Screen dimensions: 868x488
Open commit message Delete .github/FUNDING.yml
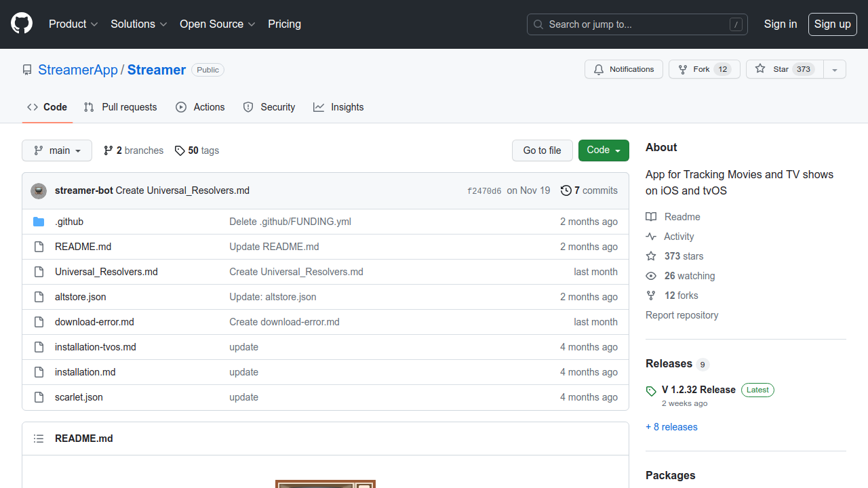pos(290,222)
